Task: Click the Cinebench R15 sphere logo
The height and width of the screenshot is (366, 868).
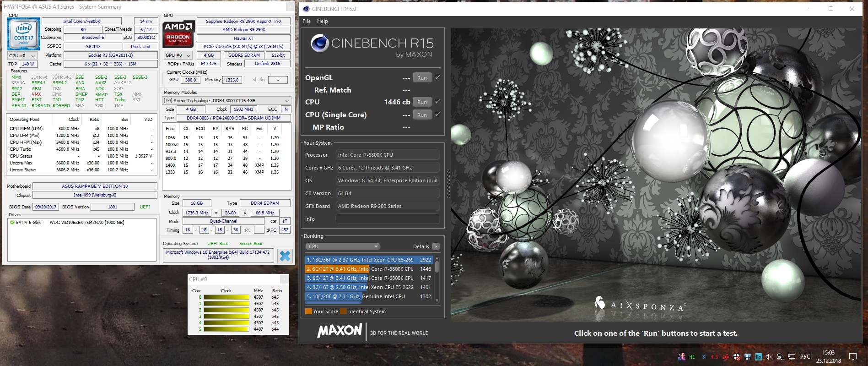Action: pos(319,44)
